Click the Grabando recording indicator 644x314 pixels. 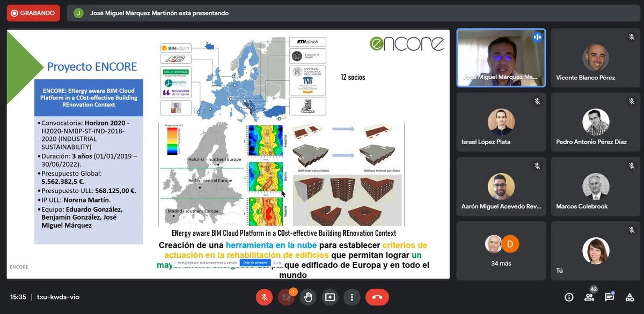coord(33,13)
